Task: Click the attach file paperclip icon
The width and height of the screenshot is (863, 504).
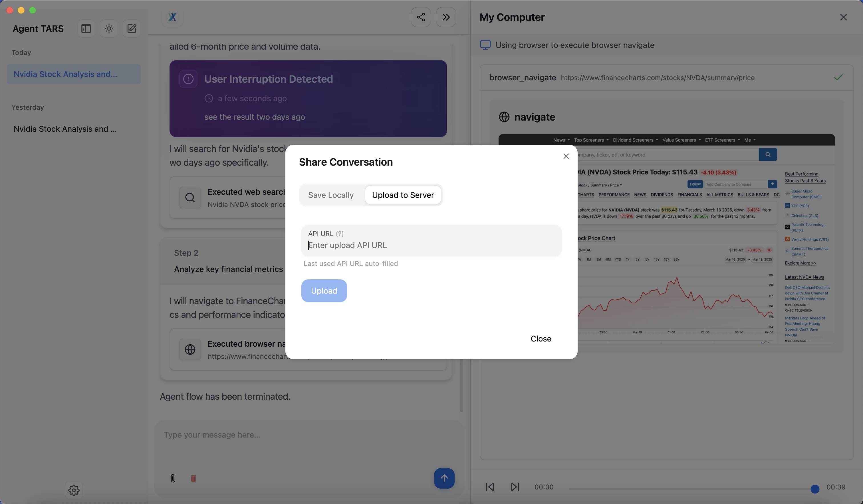Action: pyautogui.click(x=173, y=478)
